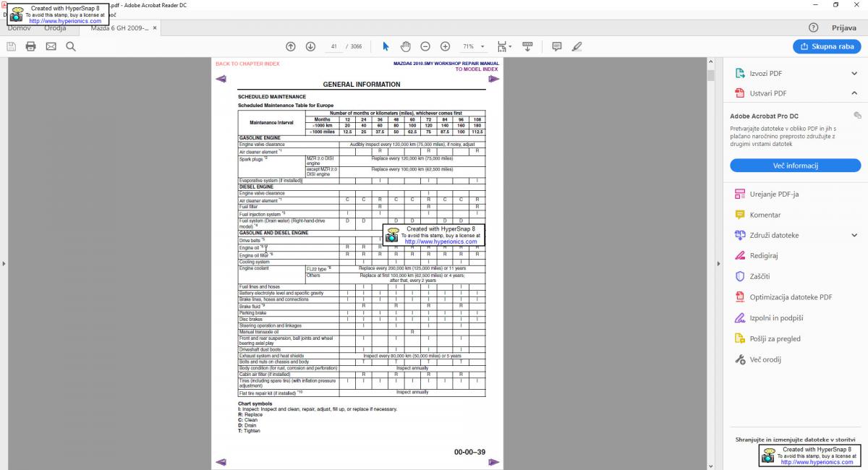The height and width of the screenshot is (470, 868).
Task: Click the page number 00-00–39
Action: click(x=469, y=453)
